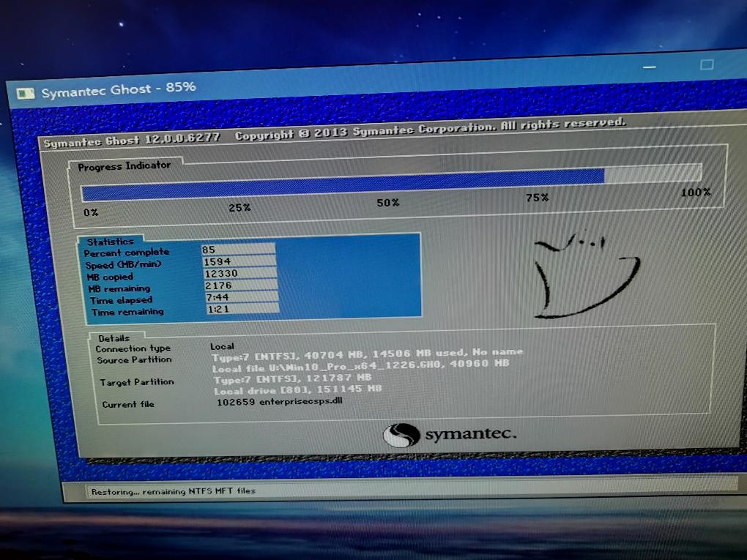Click the 100% progress scale label
747x560 pixels.
(695, 193)
